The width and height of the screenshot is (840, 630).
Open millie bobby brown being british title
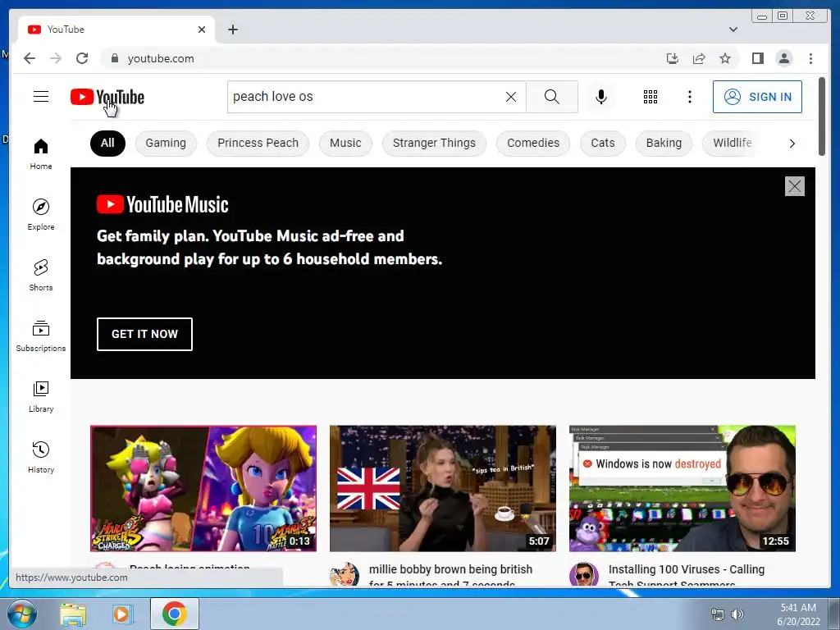click(x=450, y=575)
